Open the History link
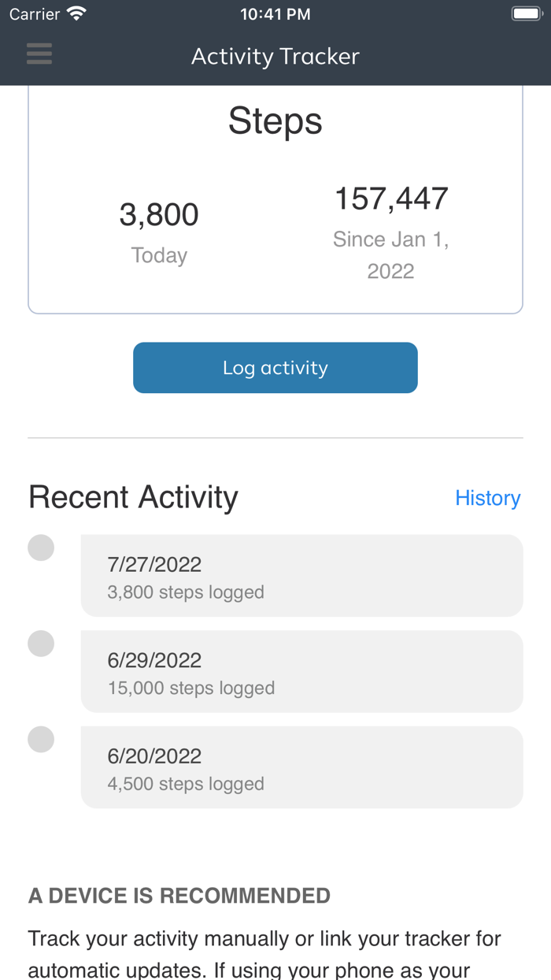This screenshot has height=980, width=551. click(x=488, y=496)
